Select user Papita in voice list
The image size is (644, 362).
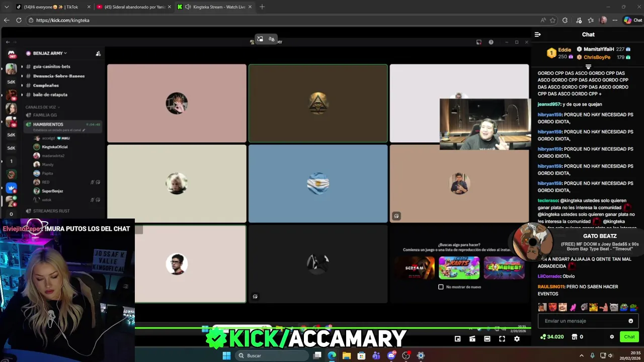coord(47,173)
